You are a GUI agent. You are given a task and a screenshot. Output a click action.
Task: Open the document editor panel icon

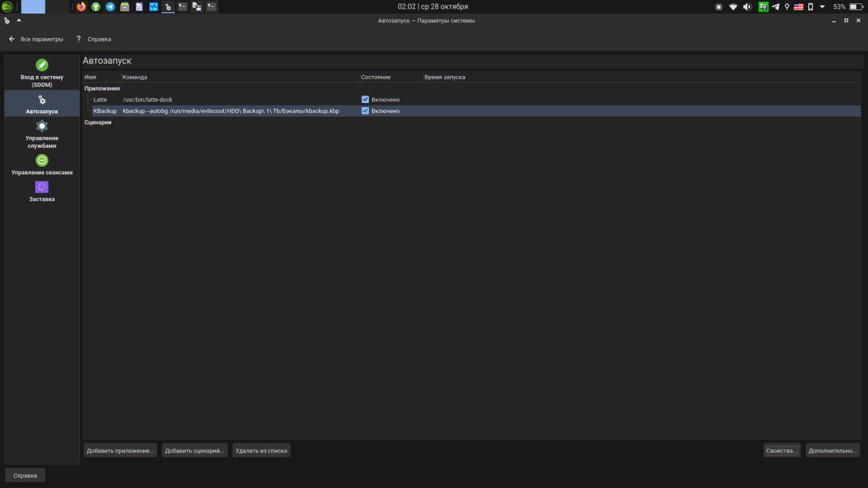[139, 7]
